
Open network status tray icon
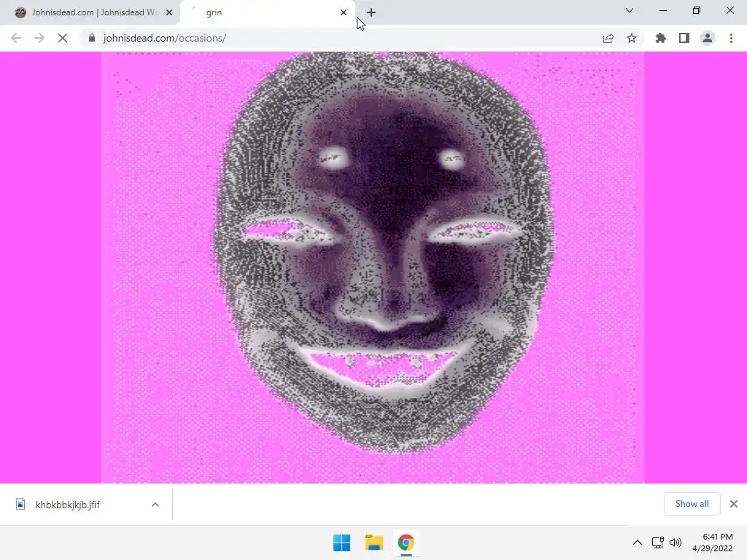click(x=658, y=542)
